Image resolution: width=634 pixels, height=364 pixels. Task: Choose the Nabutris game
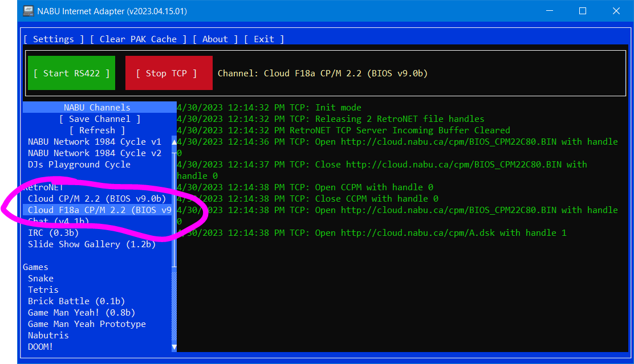pyautogui.click(x=48, y=336)
